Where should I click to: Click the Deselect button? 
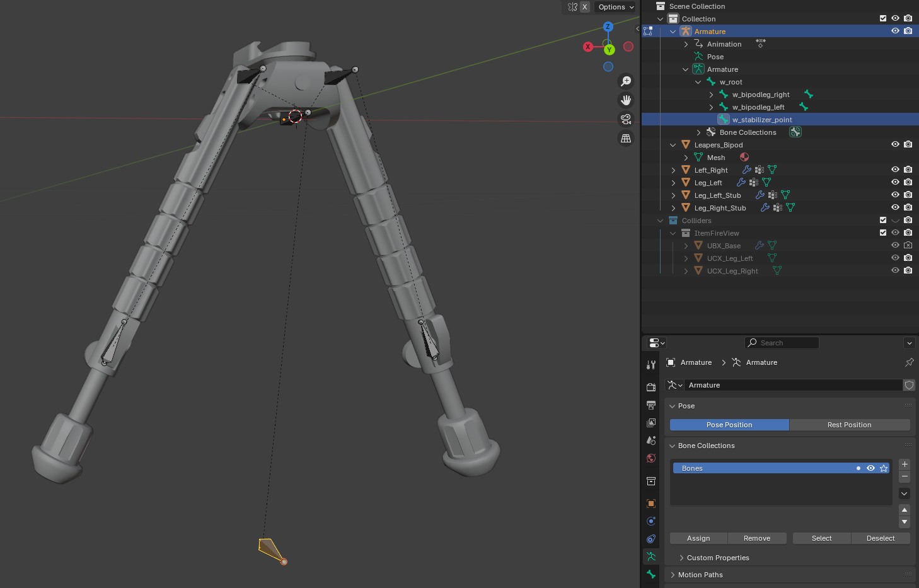coord(880,538)
